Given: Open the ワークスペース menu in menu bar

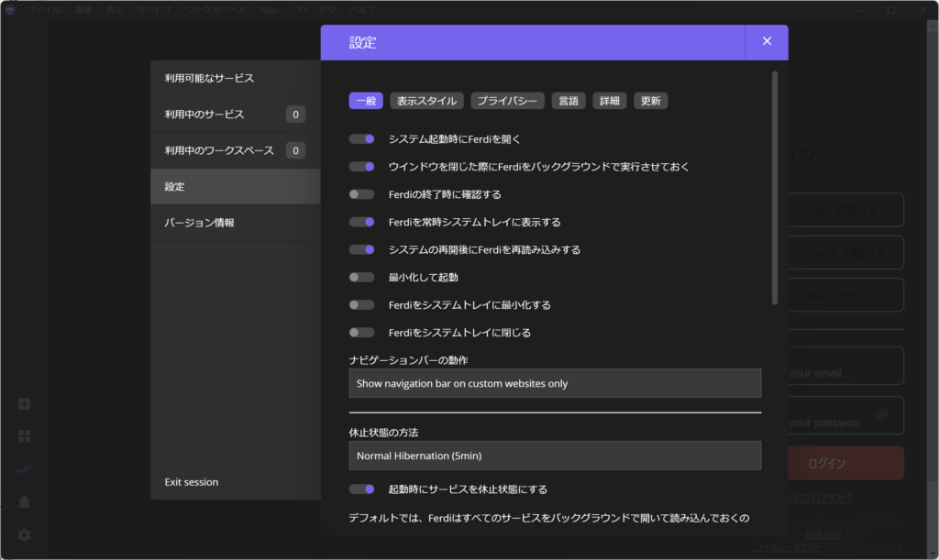Looking at the screenshot, I should tap(215, 9).
